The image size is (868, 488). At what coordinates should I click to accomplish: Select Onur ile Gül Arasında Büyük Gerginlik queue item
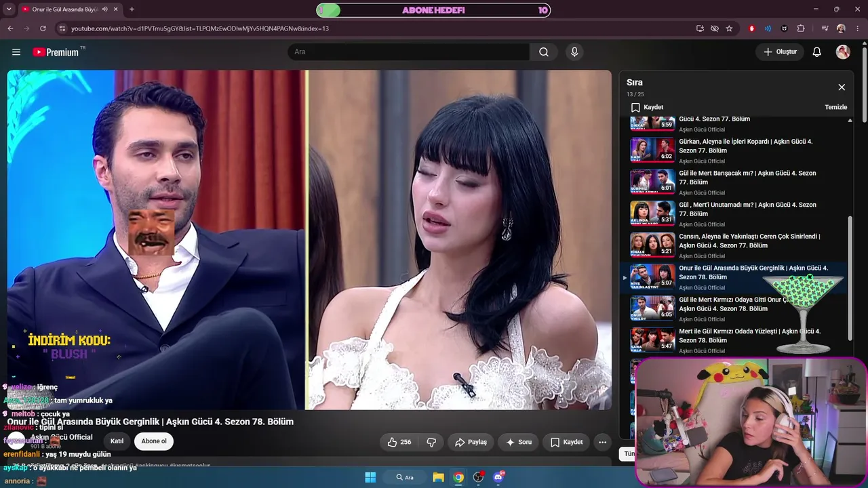pyautogui.click(x=734, y=277)
